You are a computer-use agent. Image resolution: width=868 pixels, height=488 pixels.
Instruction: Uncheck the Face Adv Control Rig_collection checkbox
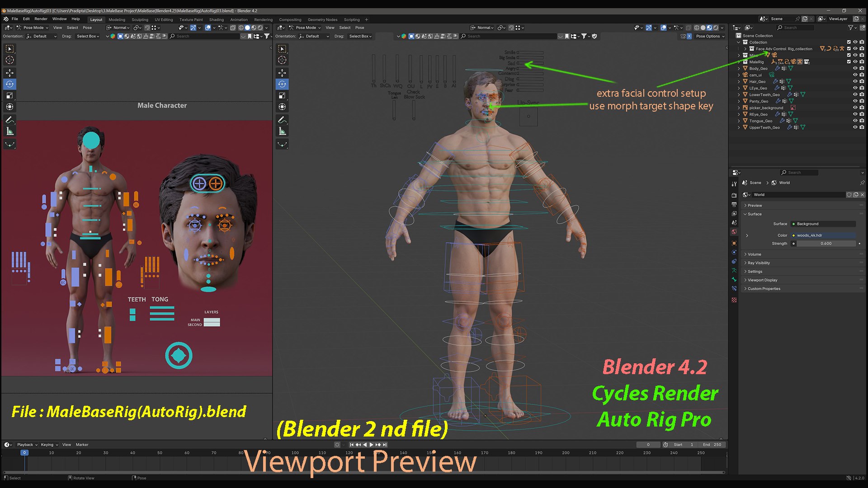coord(849,49)
